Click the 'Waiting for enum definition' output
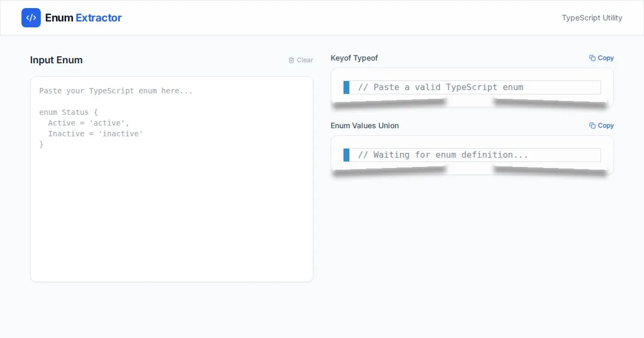 (443, 155)
